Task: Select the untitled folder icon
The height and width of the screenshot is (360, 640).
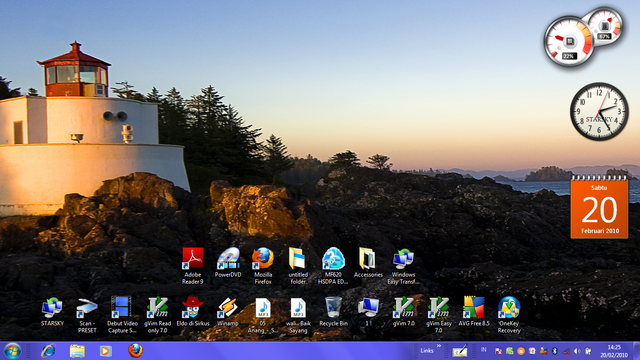Action: pos(298,265)
